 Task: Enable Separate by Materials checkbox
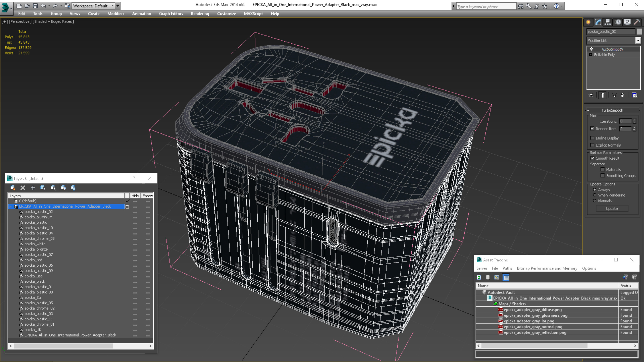603,169
